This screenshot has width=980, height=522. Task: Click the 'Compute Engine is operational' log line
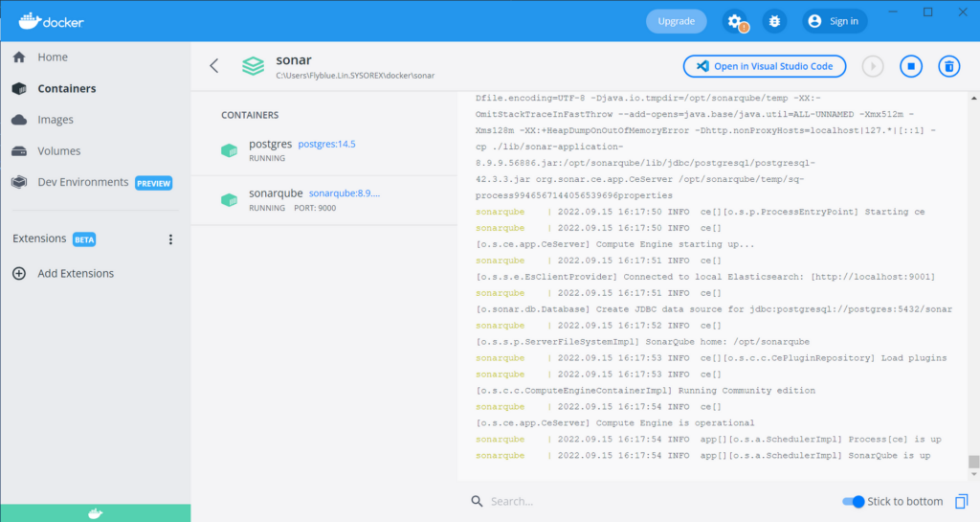coord(615,423)
